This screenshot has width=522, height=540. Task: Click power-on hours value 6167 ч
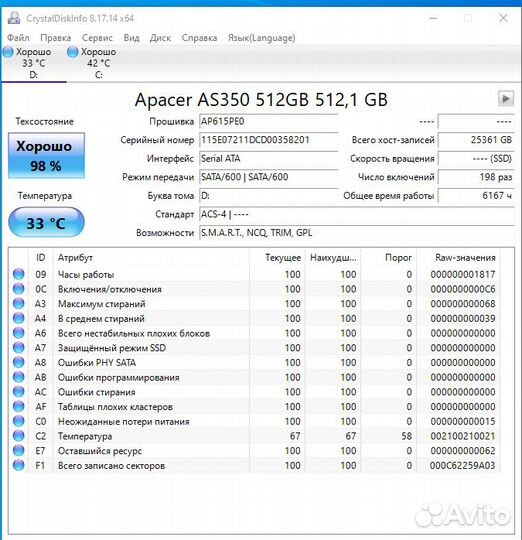[x=476, y=196]
